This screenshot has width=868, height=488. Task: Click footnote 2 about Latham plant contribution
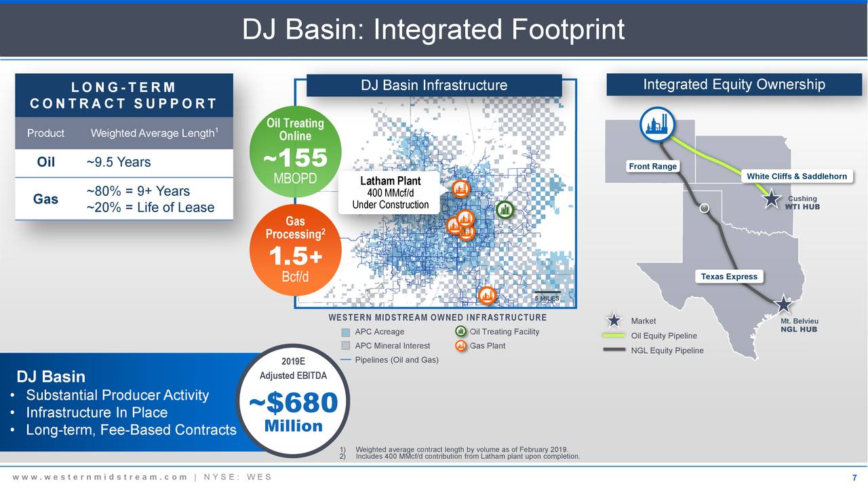pyautogui.click(x=459, y=456)
